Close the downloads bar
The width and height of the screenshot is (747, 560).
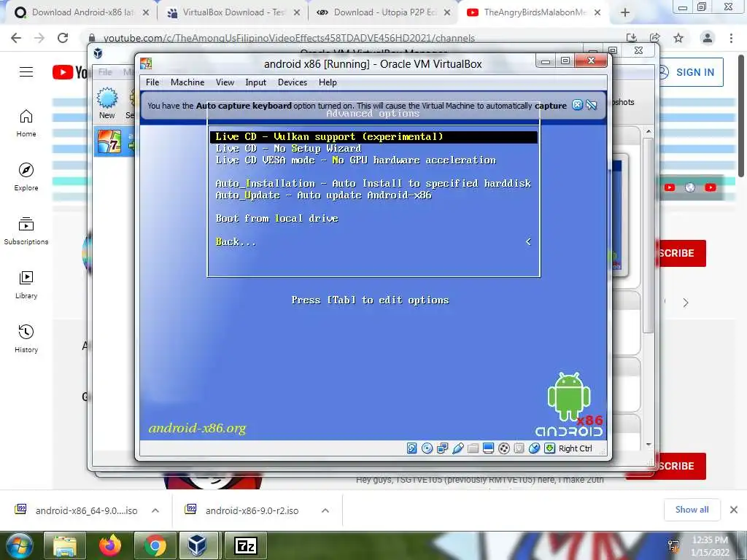pyautogui.click(x=734, y=510)
